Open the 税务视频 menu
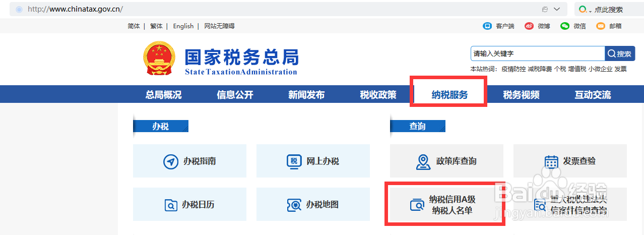 [x=521, y=95]
